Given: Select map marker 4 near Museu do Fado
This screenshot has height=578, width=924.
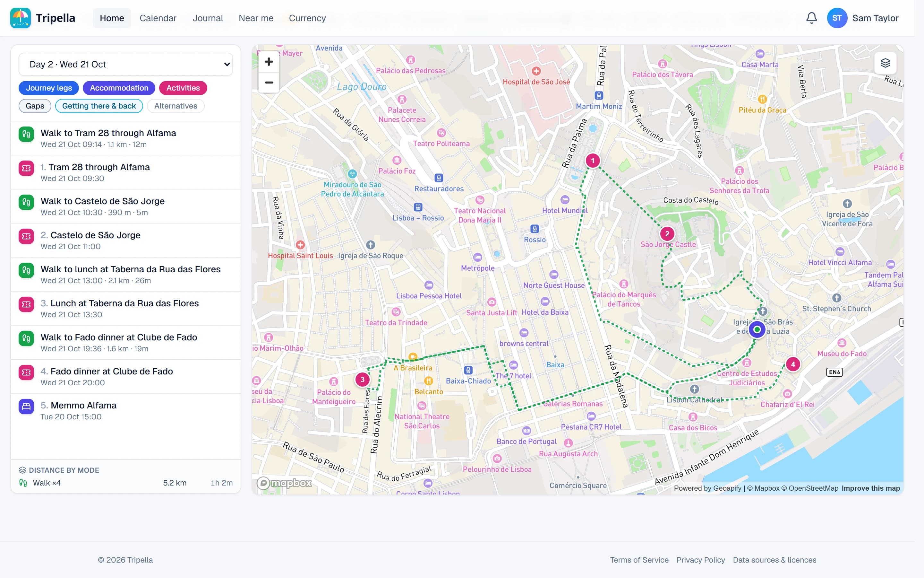Looking at the screenshot, I should pos(793,364).
